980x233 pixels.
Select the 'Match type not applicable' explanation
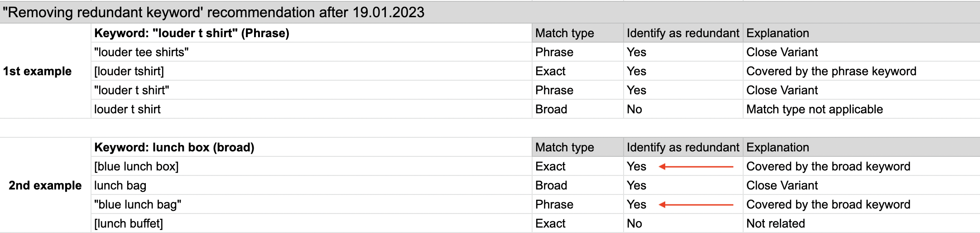(861, 109)
